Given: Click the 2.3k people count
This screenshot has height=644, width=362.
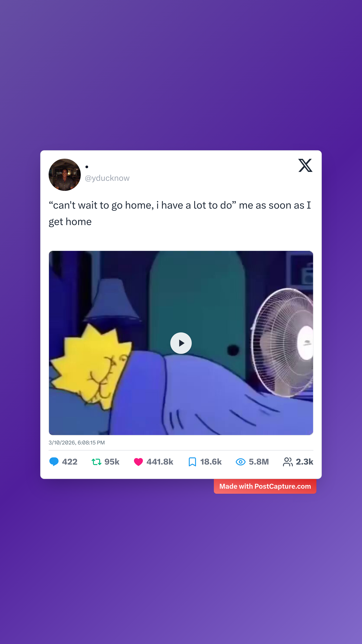Looking at the screenshot, I should coord(305,462).
